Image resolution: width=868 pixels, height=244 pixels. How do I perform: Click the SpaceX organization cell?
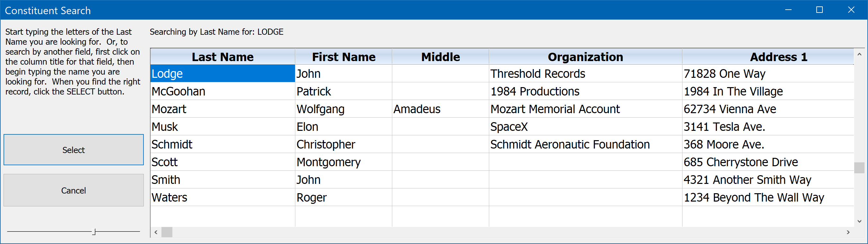tap(585, 127)
